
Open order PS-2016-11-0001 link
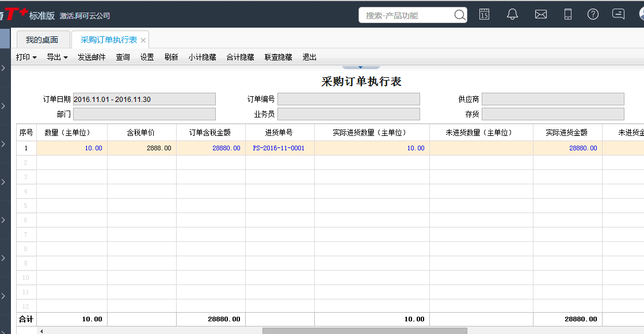pyautogui.click(x=280, y=147)
